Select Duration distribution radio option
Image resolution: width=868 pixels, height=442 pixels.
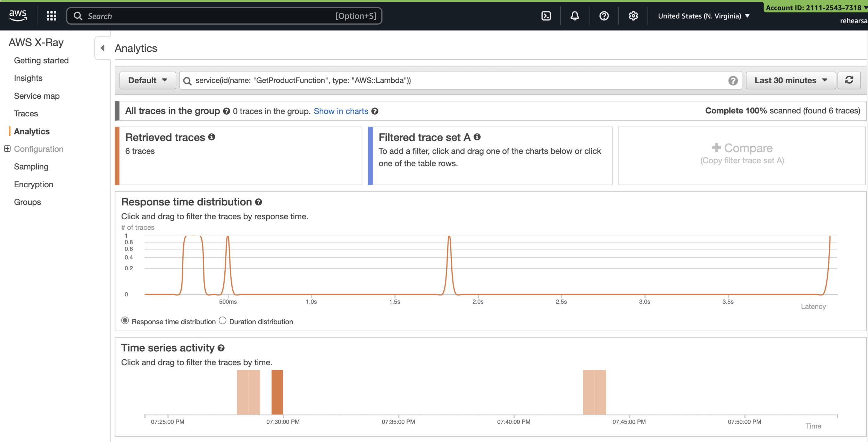click(x=223, y=320)
